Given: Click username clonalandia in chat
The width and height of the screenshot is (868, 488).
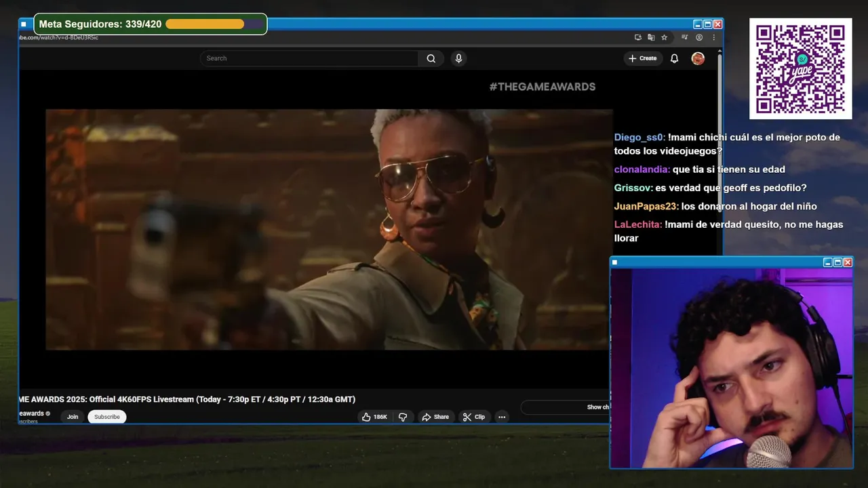Looking at the screenshot, I should [642, 169].
